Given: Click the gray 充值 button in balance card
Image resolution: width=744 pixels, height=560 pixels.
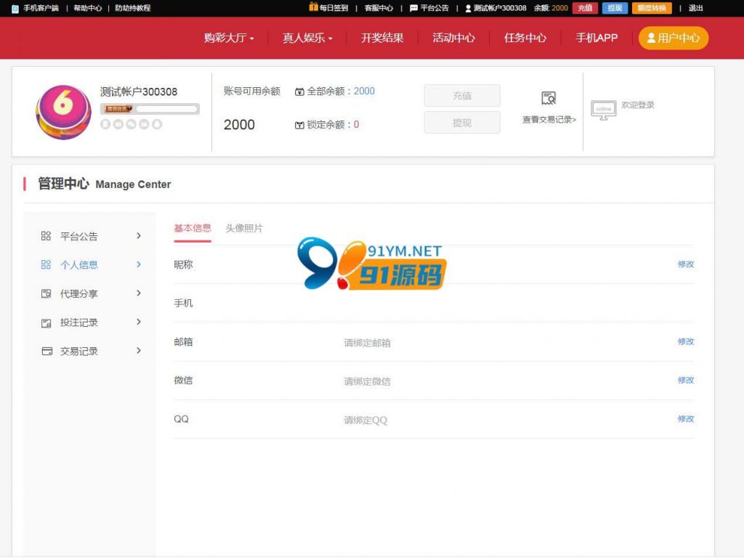Looking at the screenshot, I should click(462, 96).
